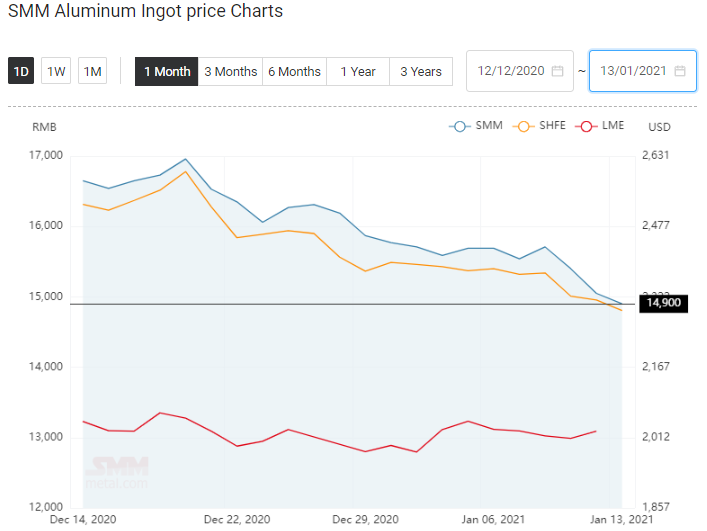Screen dimensions: 707x531
Task: Choose the 1 Year range tab
Action: click(358, 71)
